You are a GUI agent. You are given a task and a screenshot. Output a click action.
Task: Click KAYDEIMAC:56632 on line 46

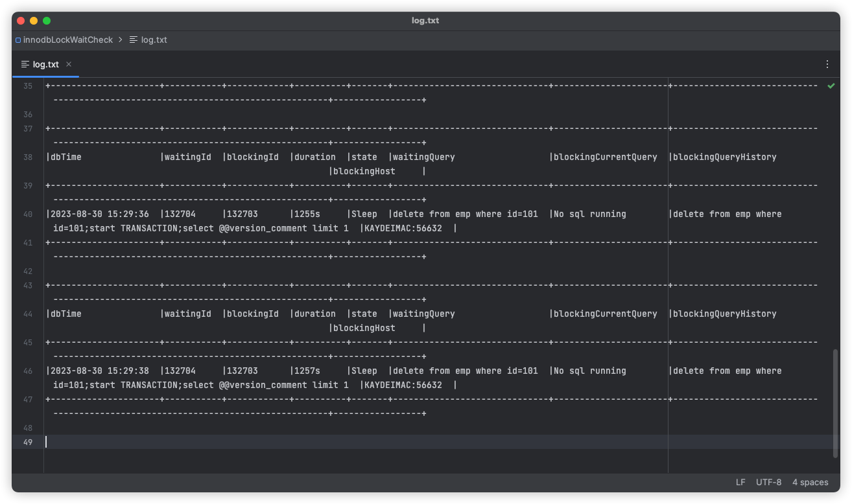[403, 385]
